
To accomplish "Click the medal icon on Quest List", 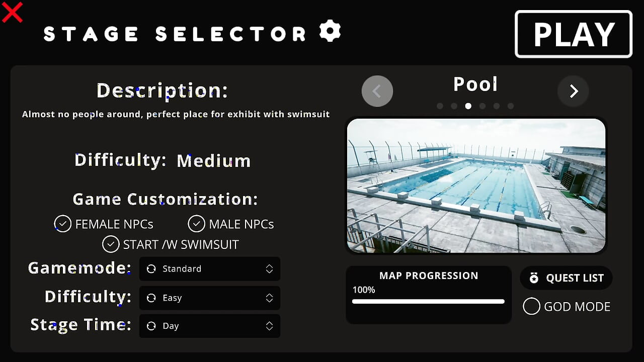I will pyautogui.click(x=534, y=278).
